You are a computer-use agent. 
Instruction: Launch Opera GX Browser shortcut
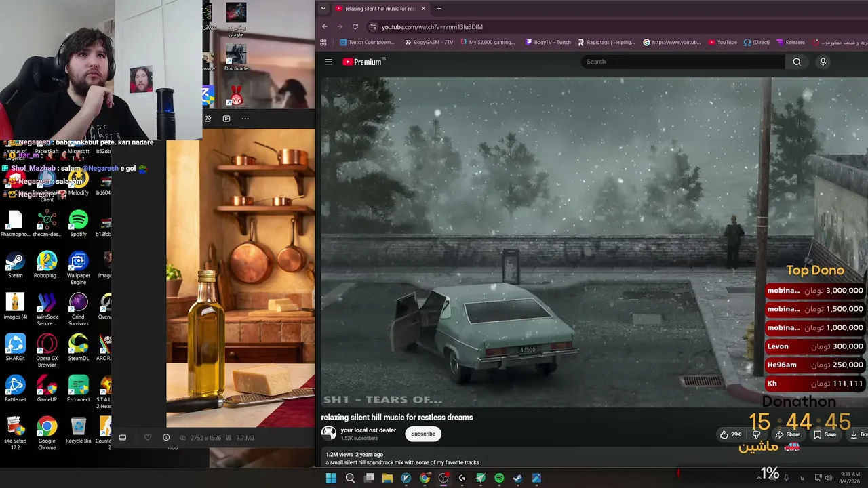coord(47,350)
